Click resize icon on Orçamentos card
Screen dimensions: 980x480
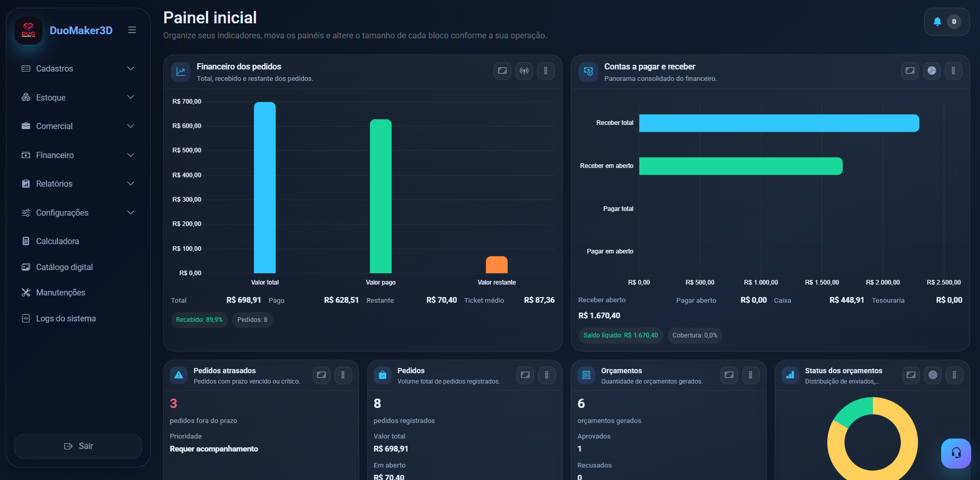(729, 375)
